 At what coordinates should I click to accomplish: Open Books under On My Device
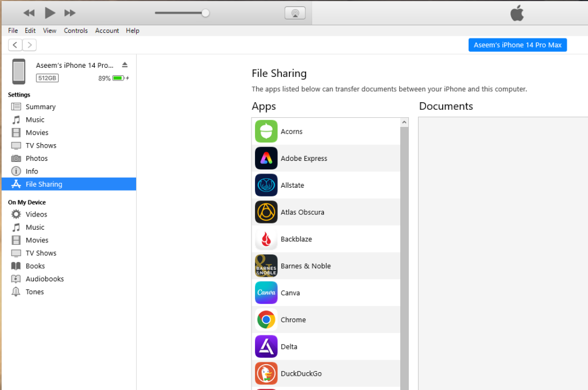pos(69,266)
